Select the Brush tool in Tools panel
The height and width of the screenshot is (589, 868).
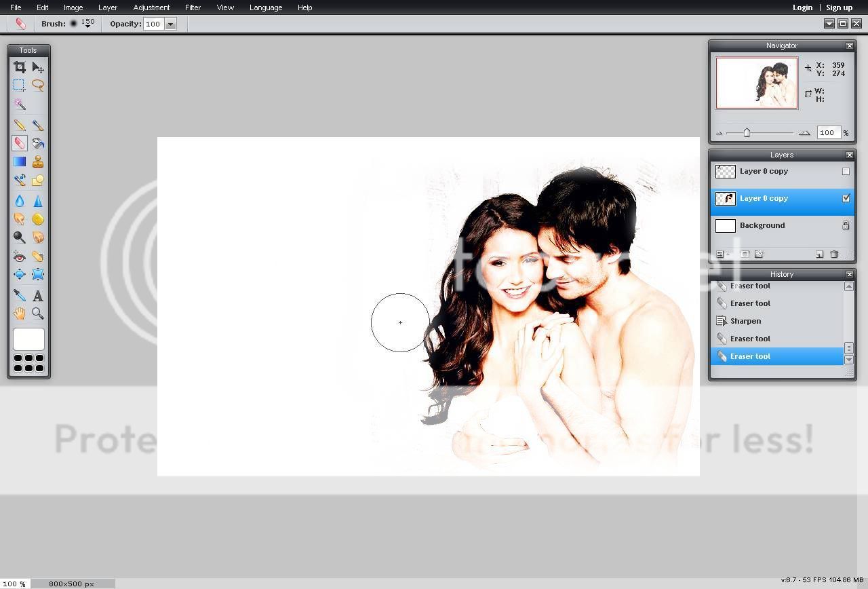pyautogui.click(x=38, y=125)
